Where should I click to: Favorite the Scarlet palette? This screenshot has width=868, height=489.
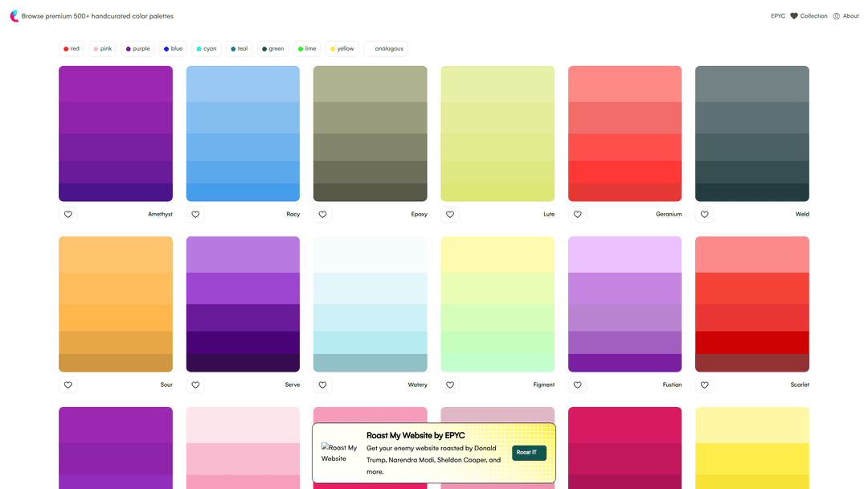pos(705,385)
